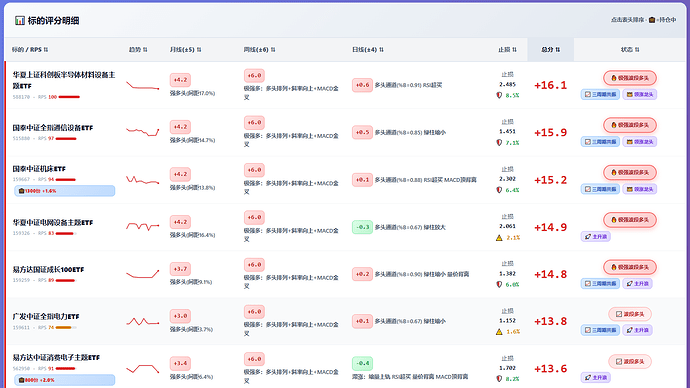The height and width of the screenshot is (388, 690).
Task: Sort by the 日线(±4) column header
Action: pos(368,50)
